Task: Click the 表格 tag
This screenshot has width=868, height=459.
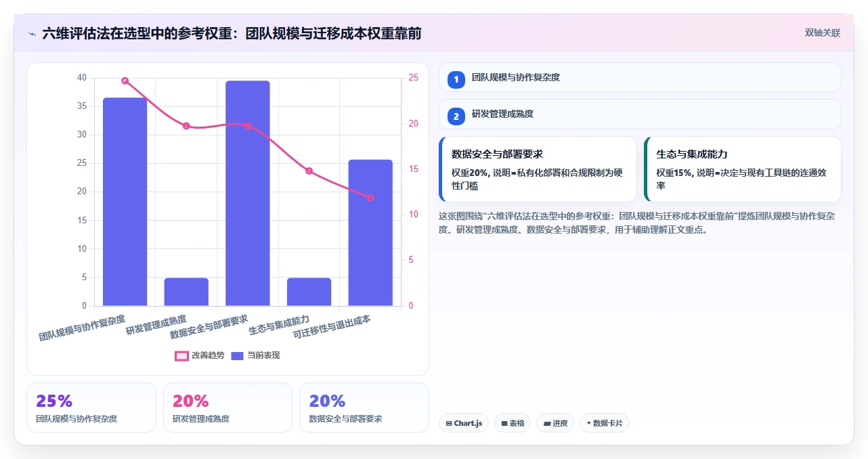Action: tap(513, 423)
